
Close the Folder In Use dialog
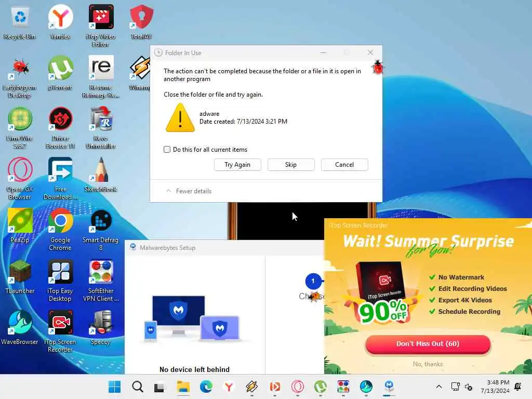pyautogui.click(x=370, y=52)
